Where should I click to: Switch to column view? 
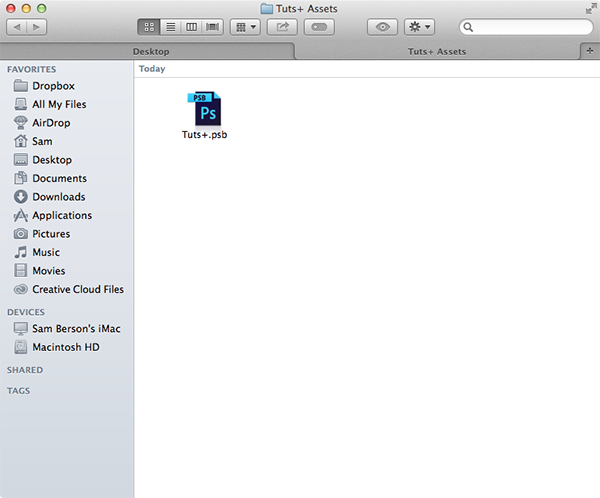pyautogui.click(x=191, y=27)
